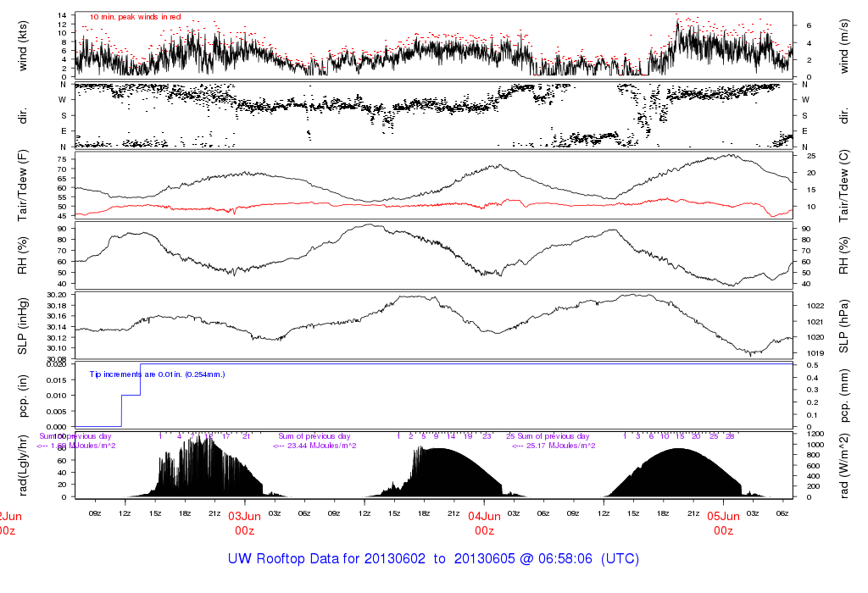
Task: Select the 'rad(Lgly/hr)' axis label
Action: (24, 465)
